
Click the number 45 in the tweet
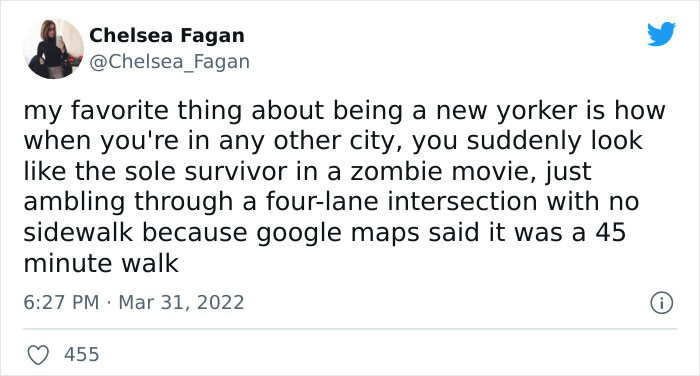610,232
